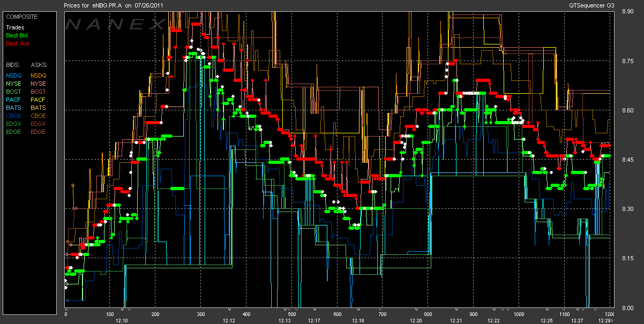
Task: Select NSDQ in the ASKS column
Action: (38, 76)
